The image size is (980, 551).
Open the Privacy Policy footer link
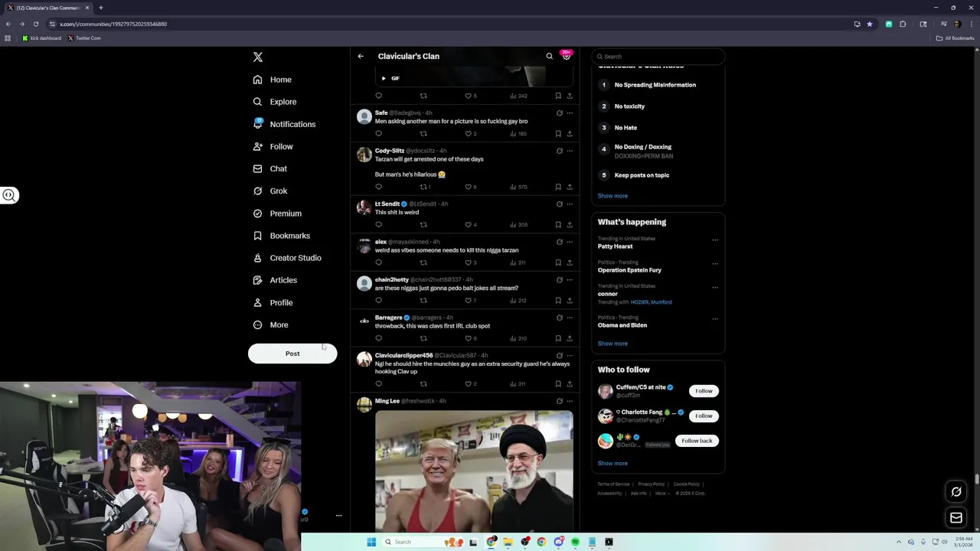(652, 484)
